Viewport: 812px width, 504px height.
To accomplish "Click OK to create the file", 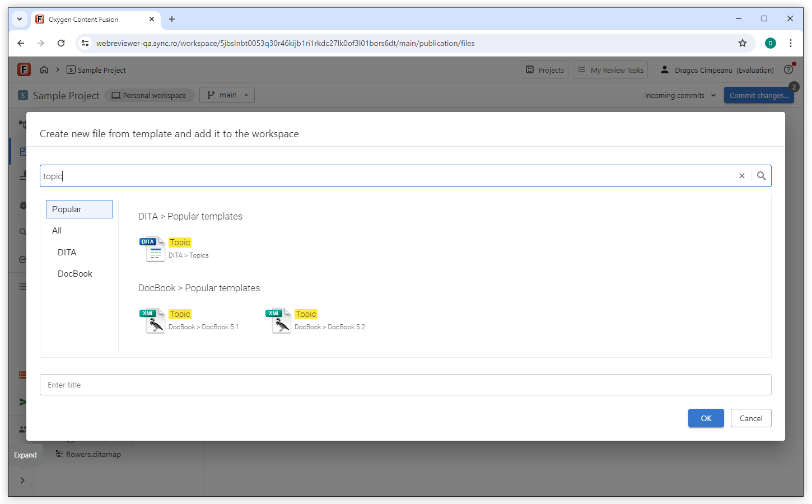I will [706, 418].
